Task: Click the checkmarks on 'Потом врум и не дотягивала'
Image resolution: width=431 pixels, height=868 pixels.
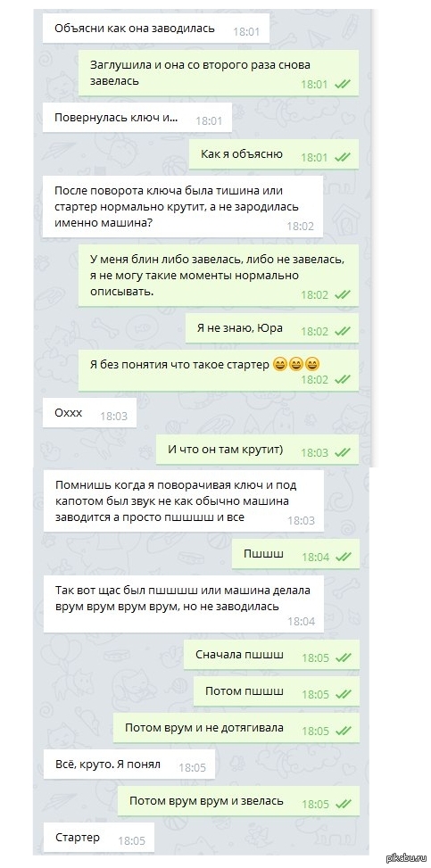Action: (344, 731)
